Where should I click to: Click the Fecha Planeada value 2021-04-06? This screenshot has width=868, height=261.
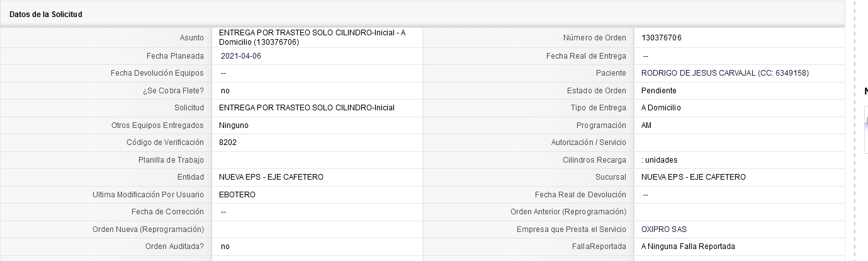(x=241, y=56)
